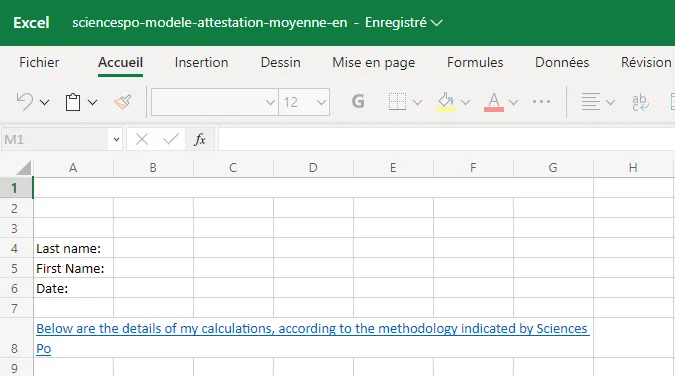
Task: Open the font name combo box
Action: pyautogui.click(x=214, y=102)
